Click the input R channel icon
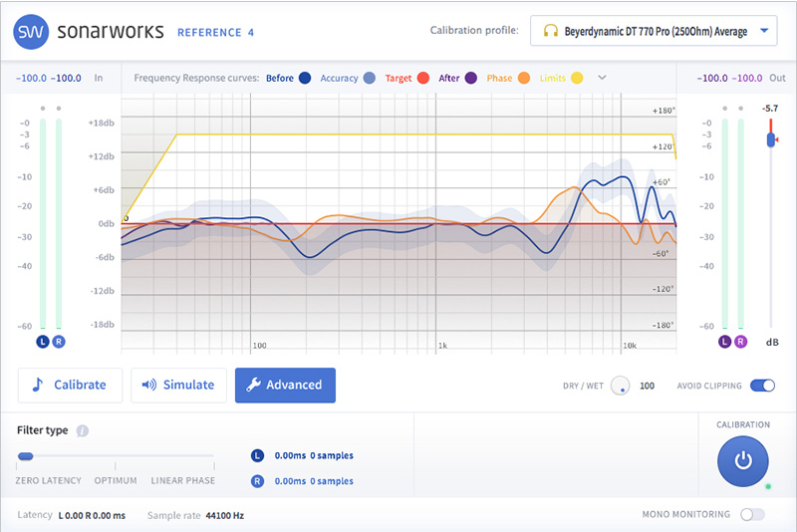This screenshot has width=797, height=532. (x=59, y=342)
